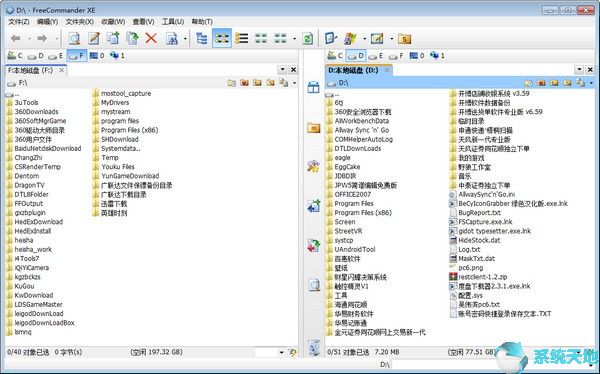Select drive D in left panel
Image resolution: width=600 pixels, height=374 pixels.
pos(36,56)
